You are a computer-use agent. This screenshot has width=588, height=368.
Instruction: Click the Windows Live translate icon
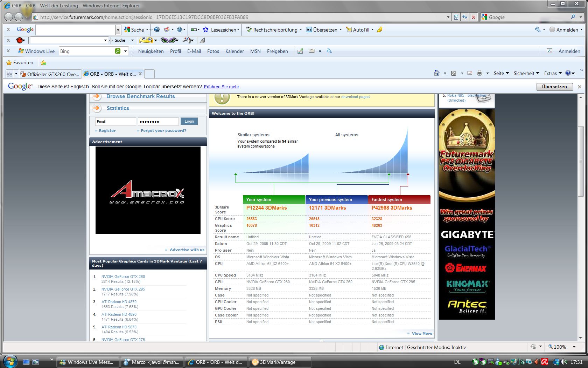tap(329, 51)
